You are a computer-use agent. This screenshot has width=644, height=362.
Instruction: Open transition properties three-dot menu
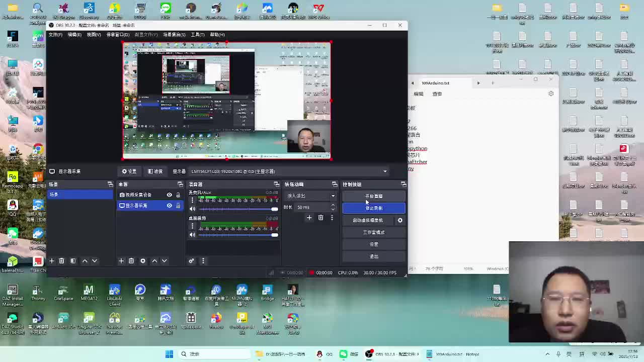[332, 218]
